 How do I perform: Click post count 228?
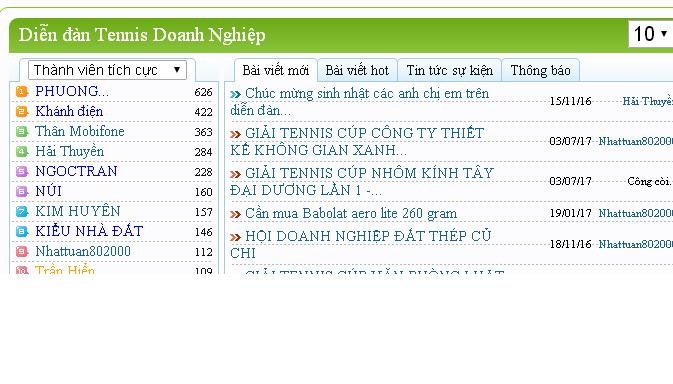(x=203, y=172)
